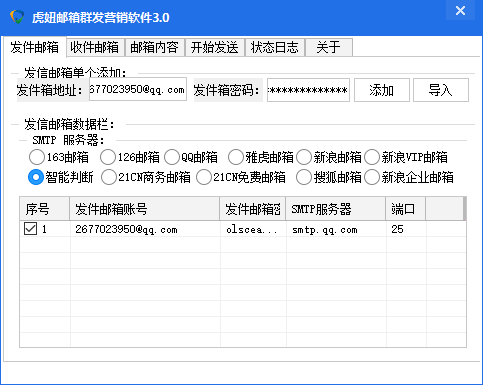
Task: Click the SMTP服务器 column header
Action: pos(336,209)
